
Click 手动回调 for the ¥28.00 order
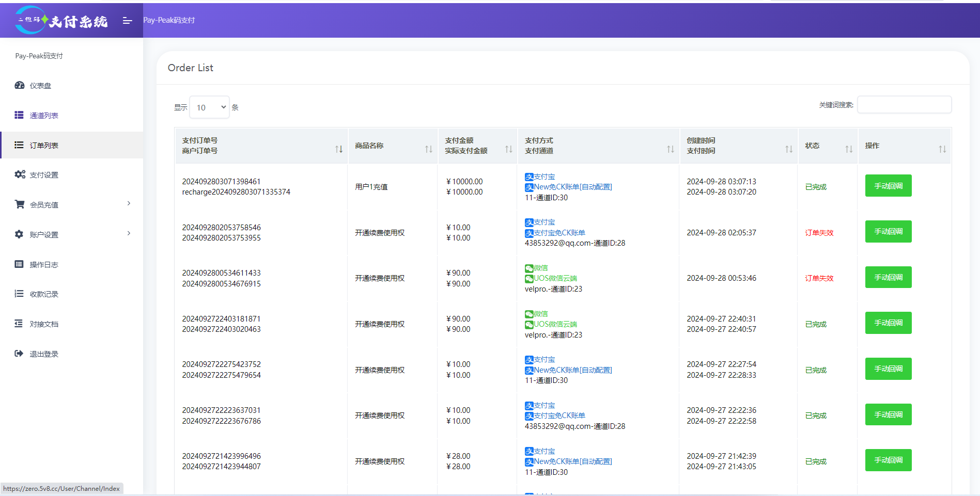pos(888,460)
